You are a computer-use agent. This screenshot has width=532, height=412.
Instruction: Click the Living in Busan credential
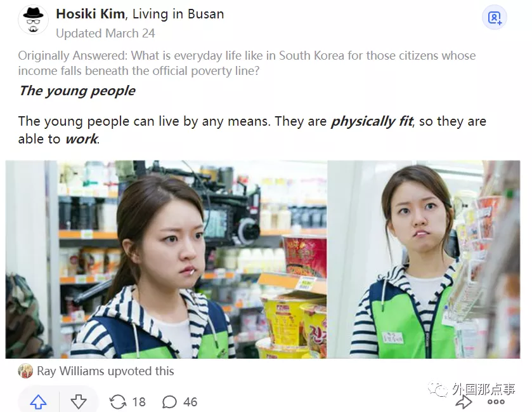tap(178, 14)
